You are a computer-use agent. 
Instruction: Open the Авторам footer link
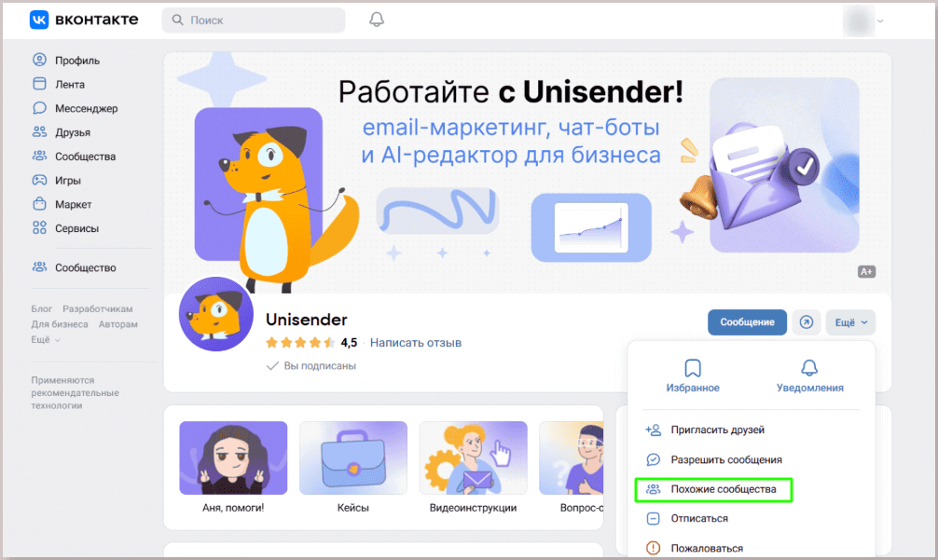(x=117, y=324)
